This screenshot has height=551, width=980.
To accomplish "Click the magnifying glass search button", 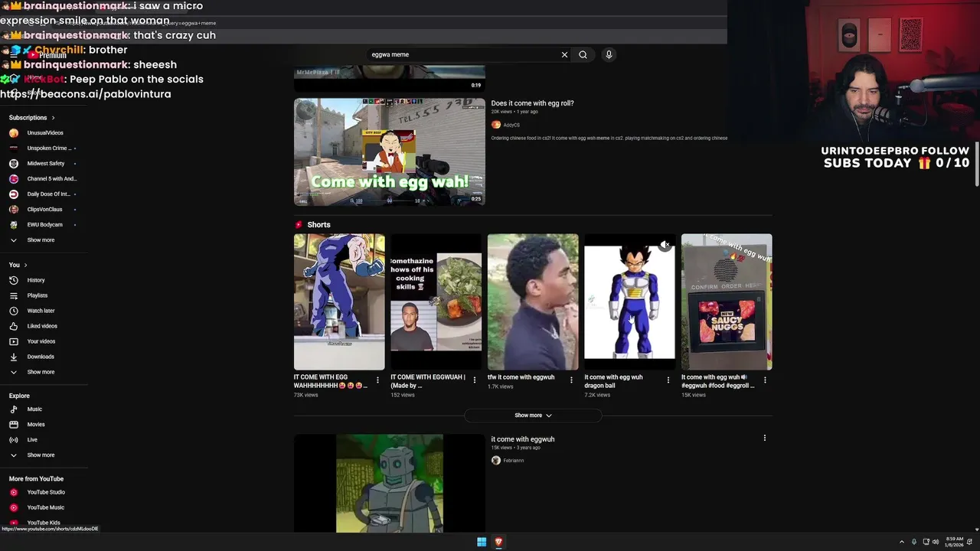I will pyautogui.click(x=583, y=54).
